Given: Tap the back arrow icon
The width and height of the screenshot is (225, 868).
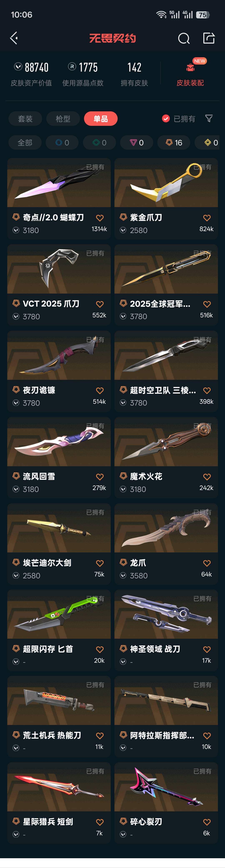Looking at the screenshot, I should coord(14,38).
